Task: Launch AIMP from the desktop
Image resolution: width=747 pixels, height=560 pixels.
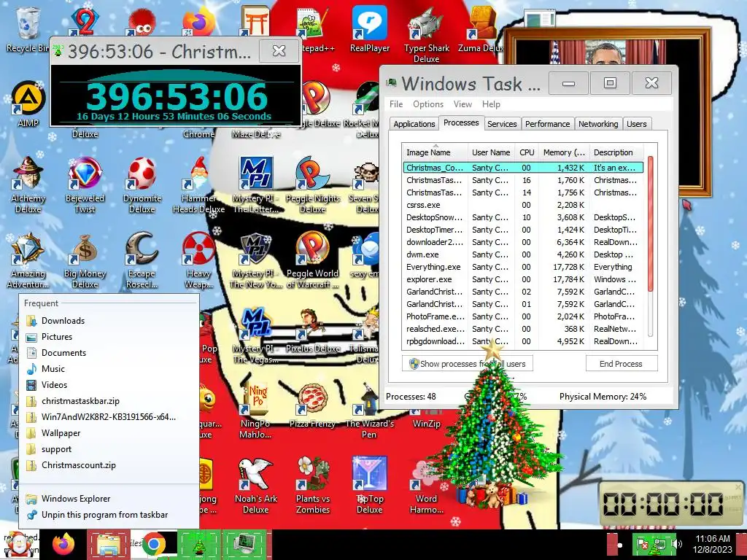Action: click(x=28, y=104)
